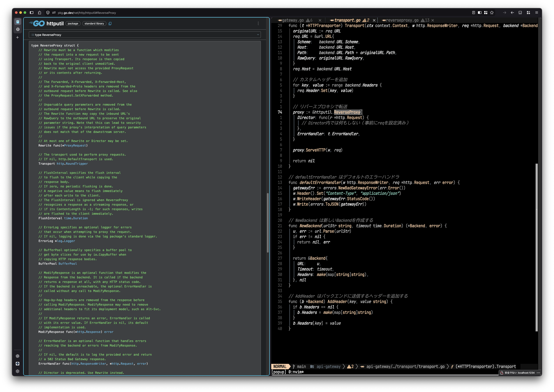Open the ProxyRequest type link

[75, 145]
